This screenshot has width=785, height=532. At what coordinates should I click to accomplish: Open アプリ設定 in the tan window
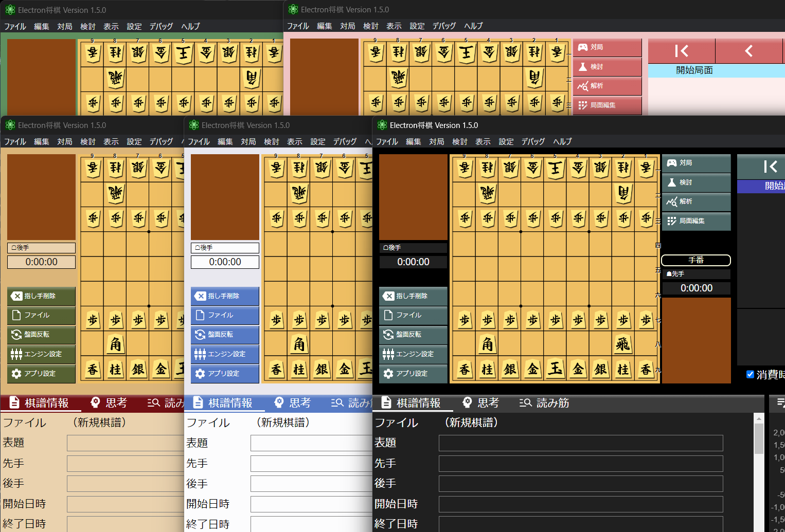click(41, 374)
